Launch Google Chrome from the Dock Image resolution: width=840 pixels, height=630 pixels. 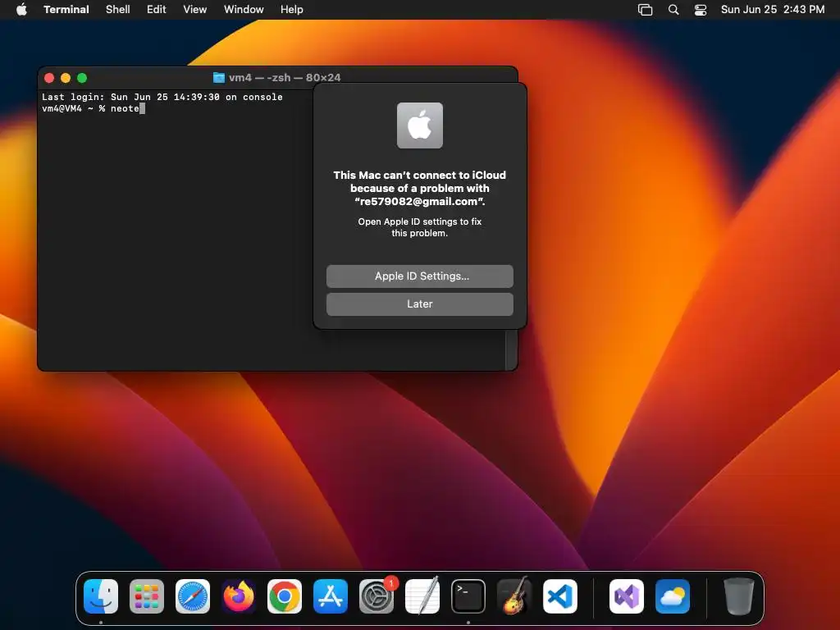285,596
